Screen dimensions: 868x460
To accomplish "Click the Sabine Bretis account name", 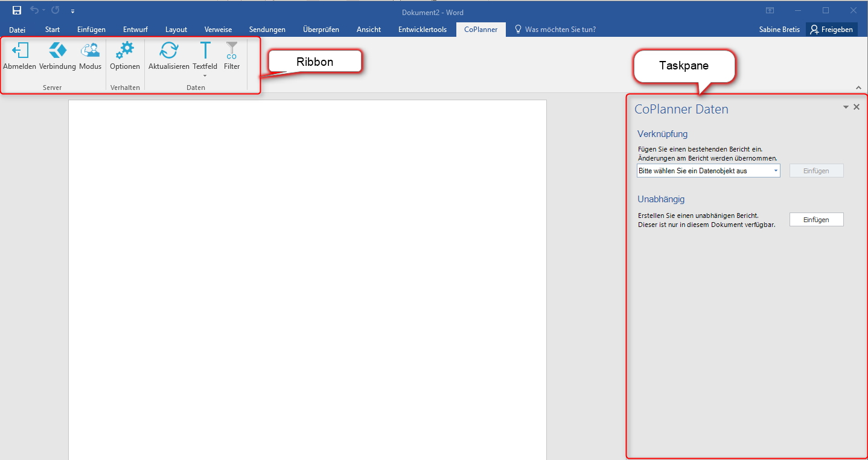I will pos(779,29).
